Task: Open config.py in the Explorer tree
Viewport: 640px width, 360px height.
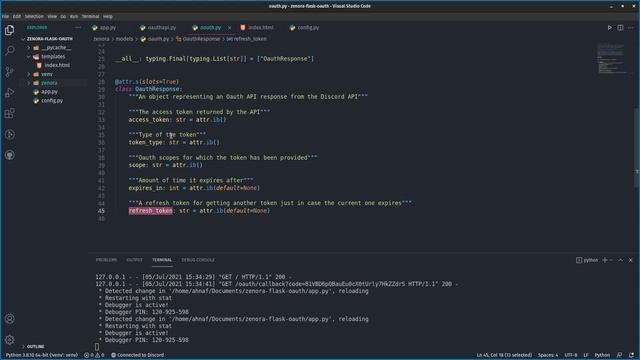Action: point(52,100)
